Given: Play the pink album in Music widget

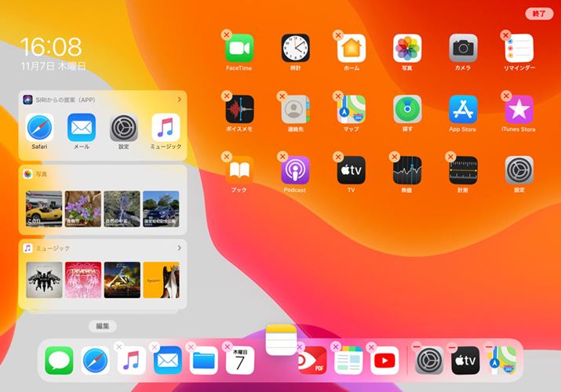Looking at the screenshot, I should 83,280.
